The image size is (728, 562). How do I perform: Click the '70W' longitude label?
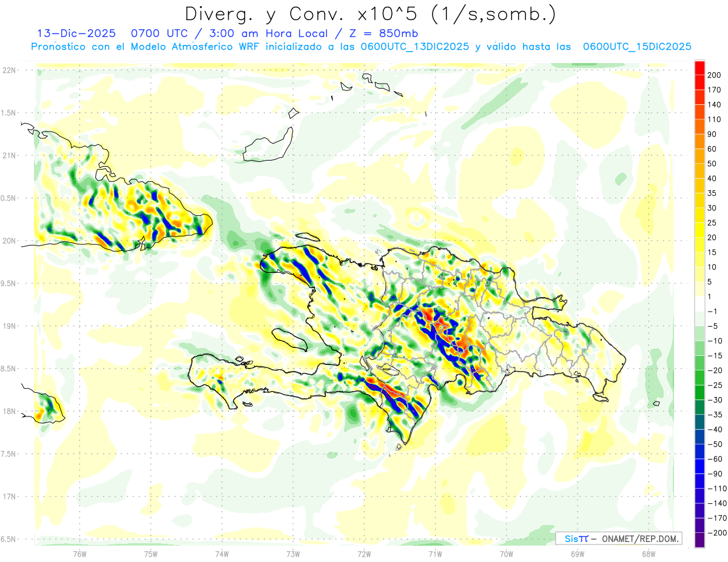[507, 553]
